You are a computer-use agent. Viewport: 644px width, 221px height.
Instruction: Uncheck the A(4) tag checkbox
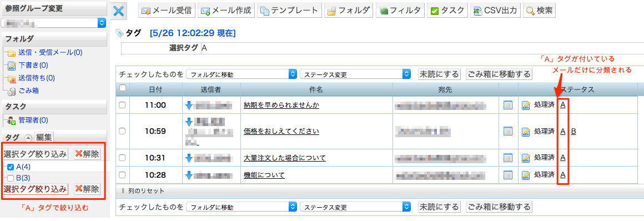(11, 167)
